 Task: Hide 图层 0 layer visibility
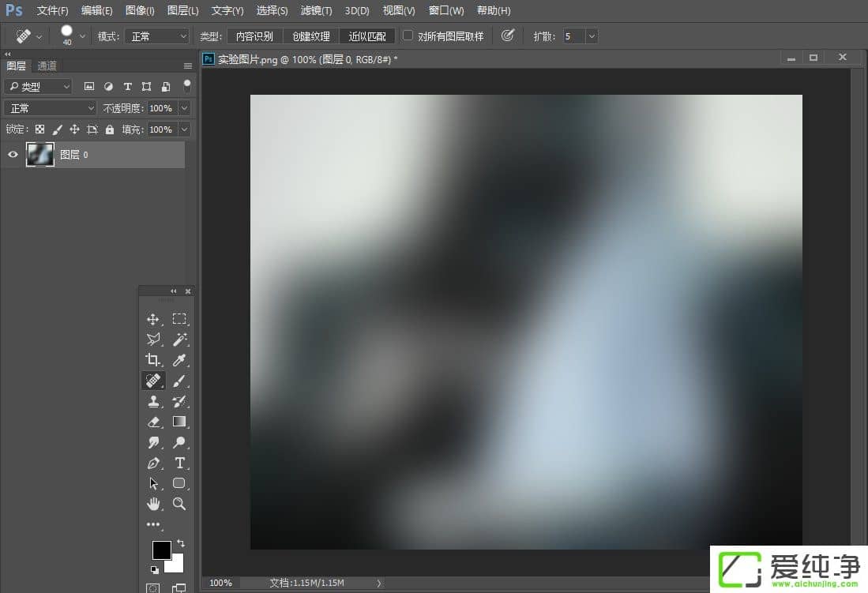[x=12, y=155]
